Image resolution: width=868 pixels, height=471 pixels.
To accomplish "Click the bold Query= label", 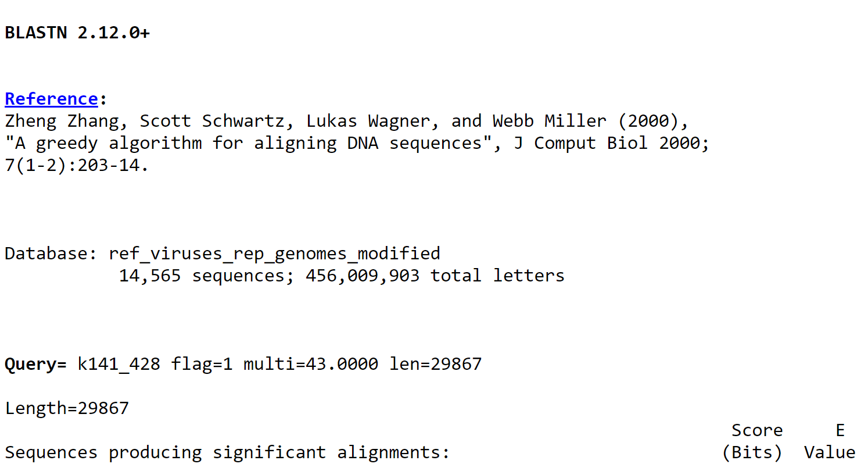I will coord(35,365).
